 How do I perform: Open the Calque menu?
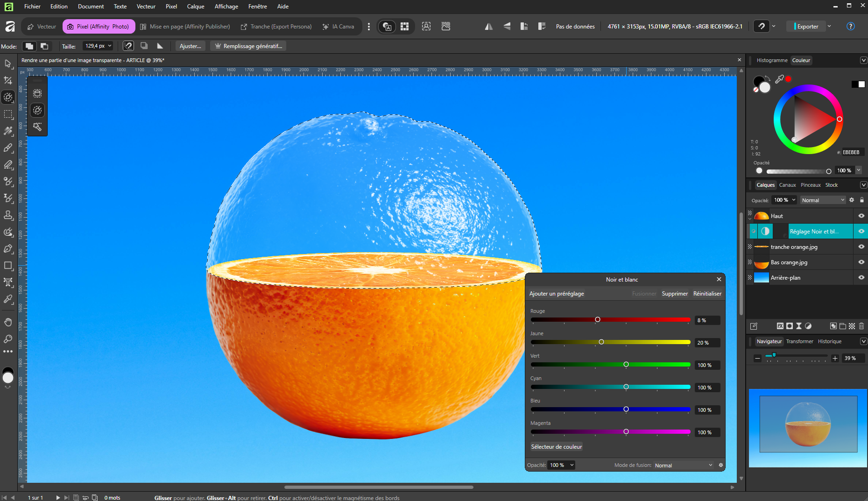195,7
